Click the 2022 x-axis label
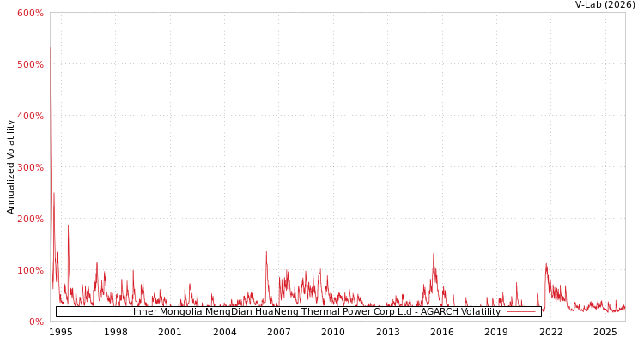644x343 pixels. 550,332
